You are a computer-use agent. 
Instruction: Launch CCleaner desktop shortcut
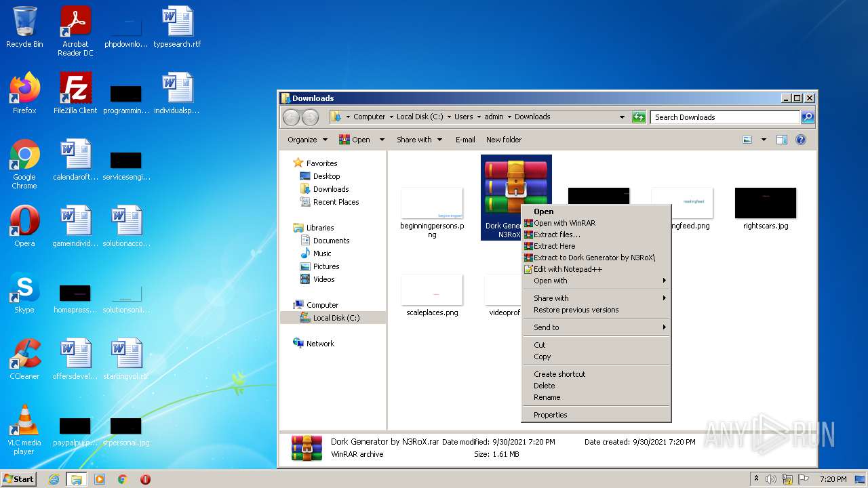tap(24, 359)
